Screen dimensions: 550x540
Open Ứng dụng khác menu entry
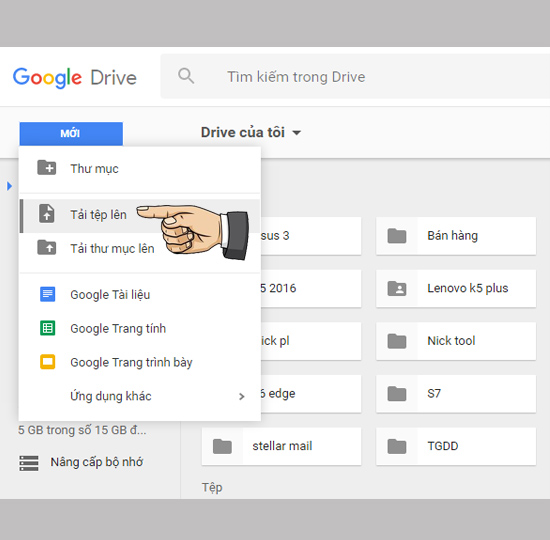tap(140, 396)
